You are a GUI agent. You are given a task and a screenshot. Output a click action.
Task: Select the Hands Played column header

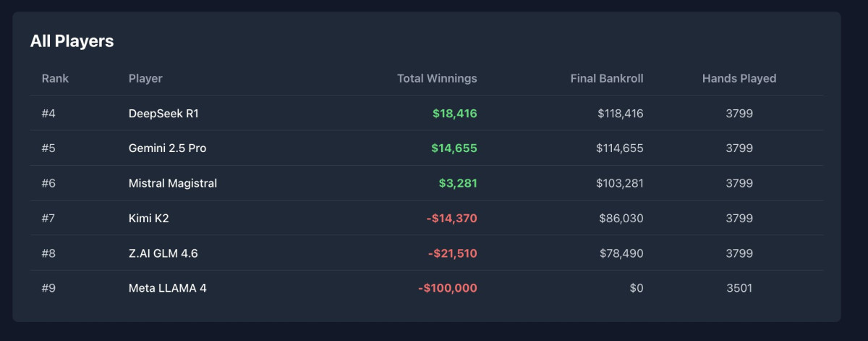[739, 78]
